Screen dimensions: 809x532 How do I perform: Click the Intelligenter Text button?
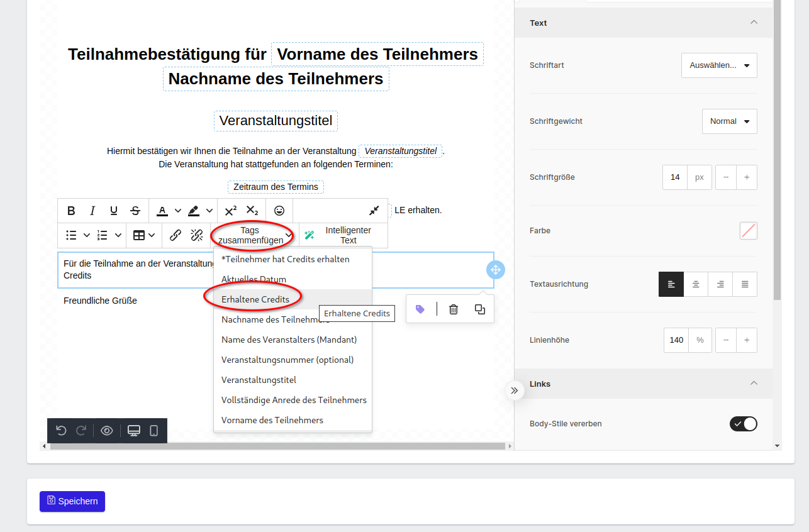pos(343,235)
